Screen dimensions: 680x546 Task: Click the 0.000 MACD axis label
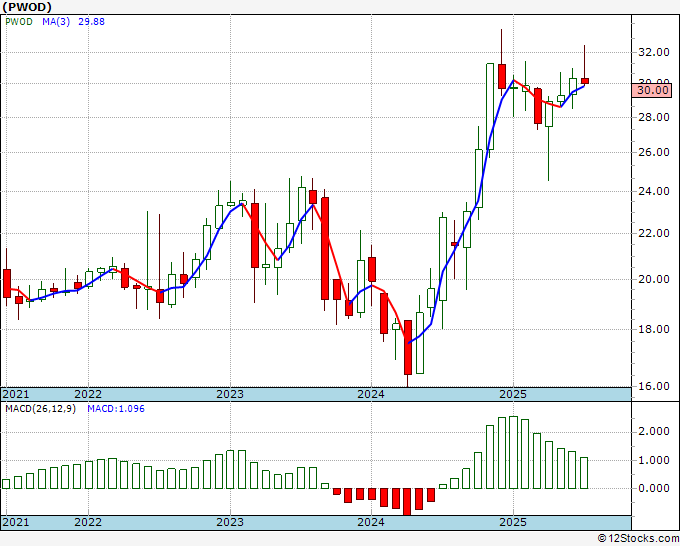pyautogui.click(x=654, y=488)
